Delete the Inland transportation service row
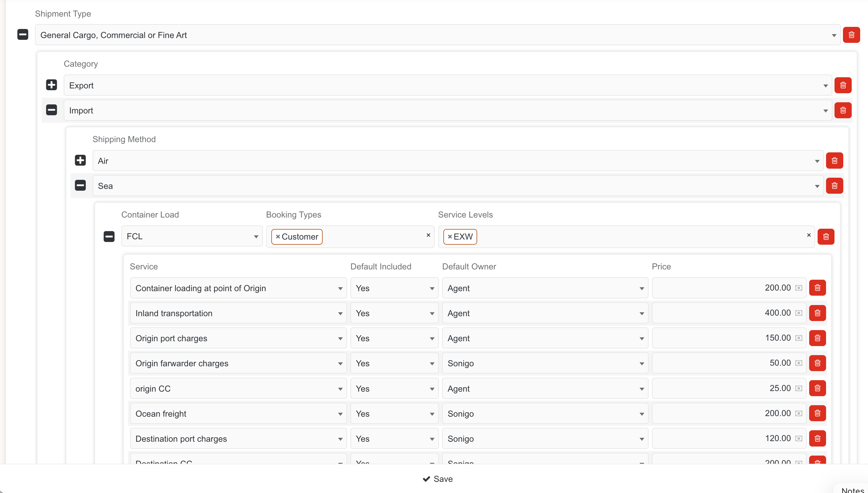Image resolution: width=868 pixels, height=493 pixels. point(817,313)
